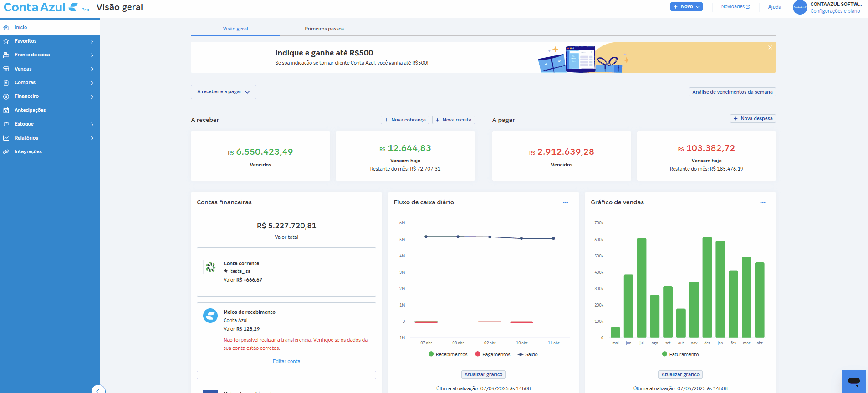868x393 pixels.
Task: Toggle the Recebimentos legend series
Action: click(x=448, y=354)
